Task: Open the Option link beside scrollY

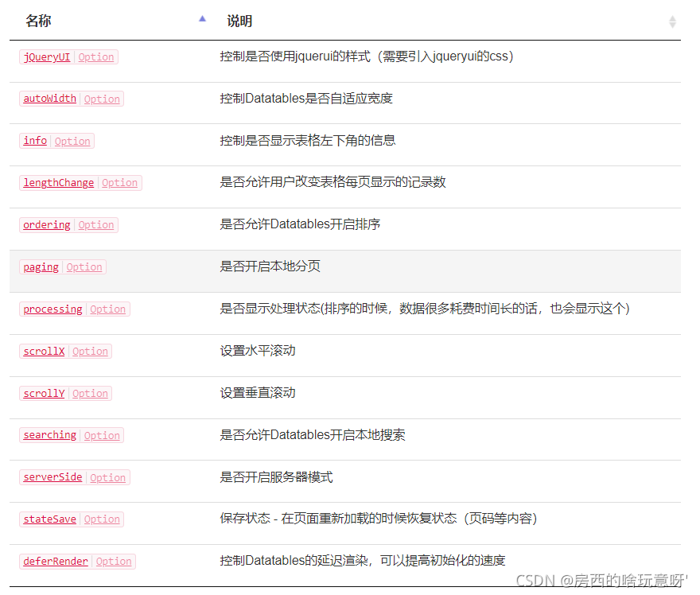Action: (90, 393)
